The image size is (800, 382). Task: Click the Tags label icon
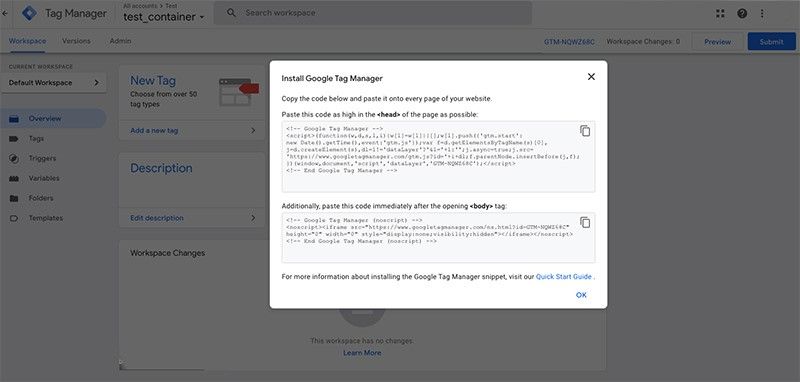tap(14, 139)
